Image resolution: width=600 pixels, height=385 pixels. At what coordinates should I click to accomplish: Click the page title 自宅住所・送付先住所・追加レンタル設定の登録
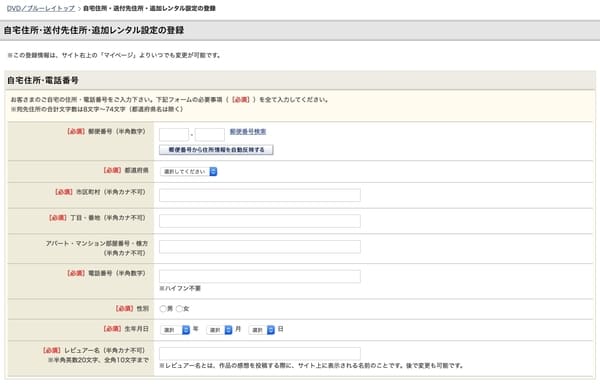click(94, 30)
